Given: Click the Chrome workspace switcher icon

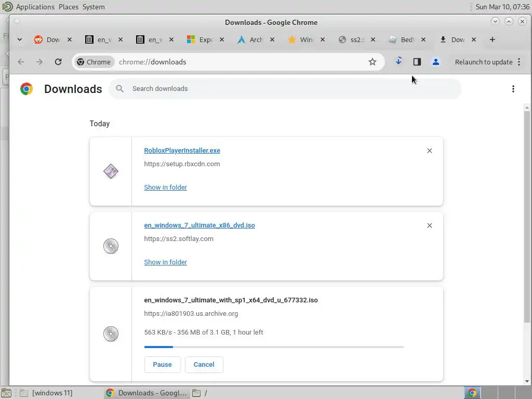Looking at the screenshot, I should [472, 393].
